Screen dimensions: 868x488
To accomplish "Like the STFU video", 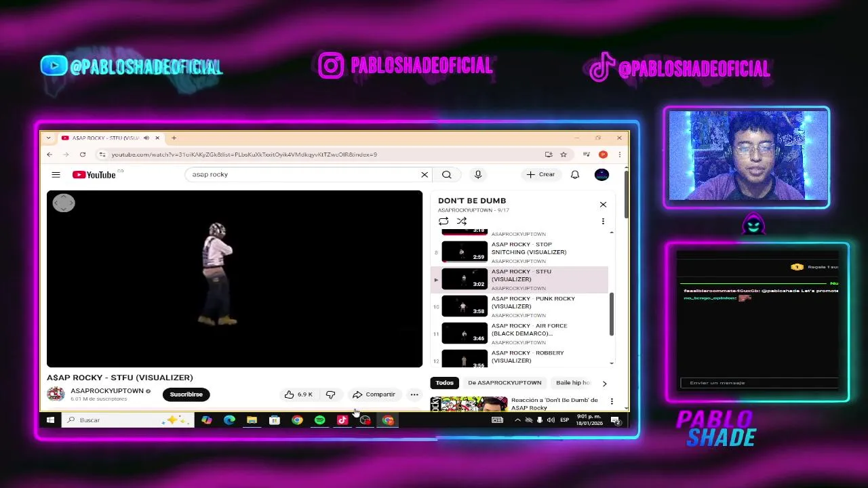I will pos(299,394).
